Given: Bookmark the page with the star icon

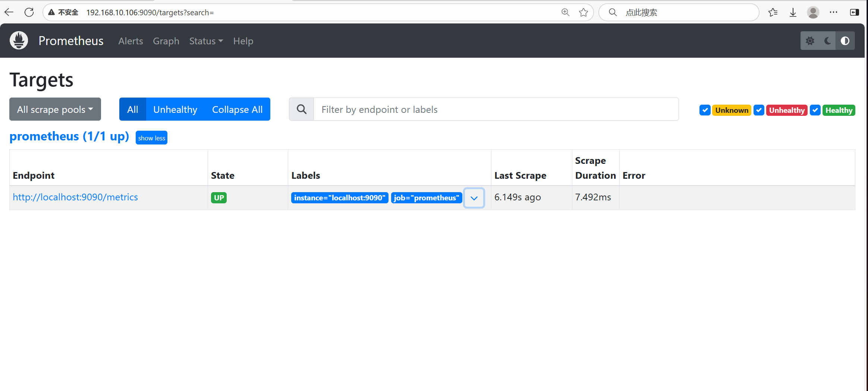Looking at the screenshot, I should [584, 12].
